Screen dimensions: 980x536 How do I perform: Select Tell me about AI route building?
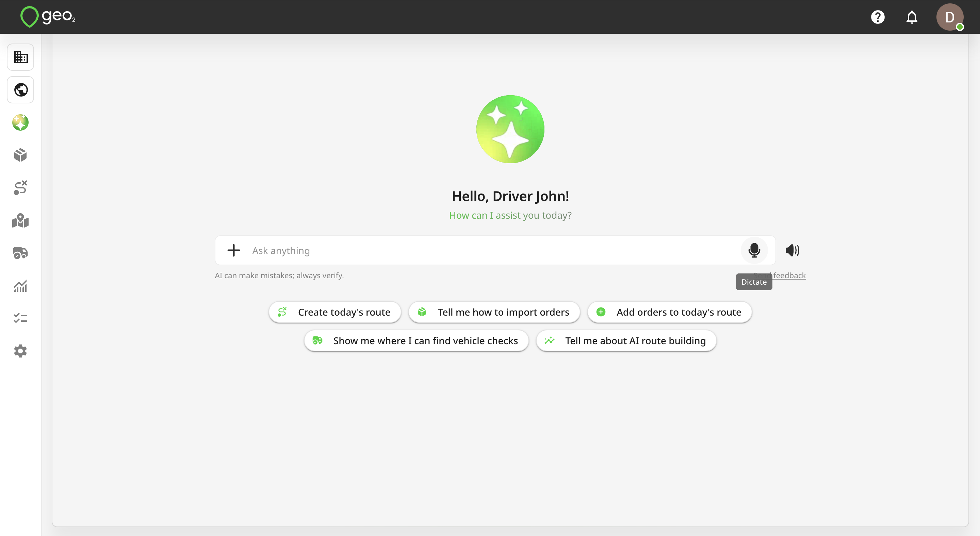tap(626, 340)
